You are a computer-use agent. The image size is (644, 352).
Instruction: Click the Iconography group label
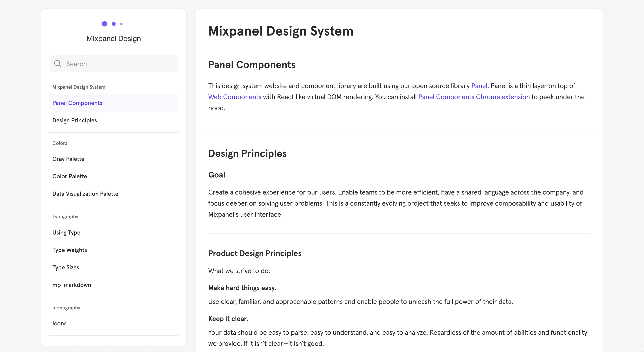pyautogui.click(x=66, y=308)
